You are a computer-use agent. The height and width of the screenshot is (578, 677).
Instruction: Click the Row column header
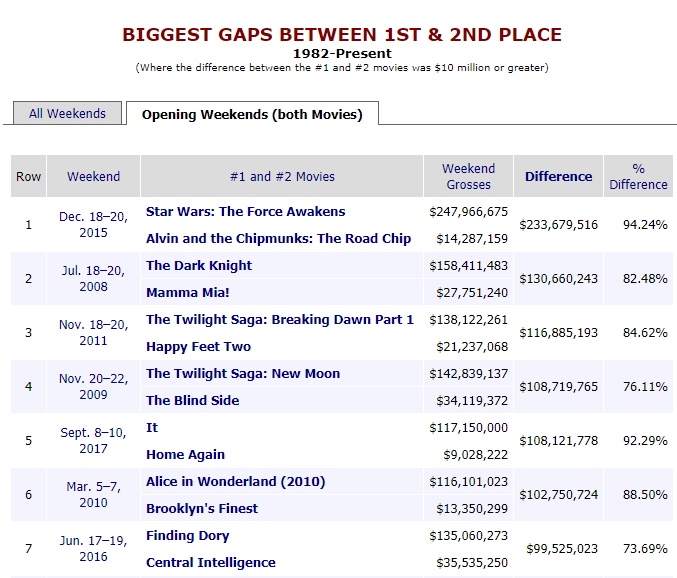28,176
